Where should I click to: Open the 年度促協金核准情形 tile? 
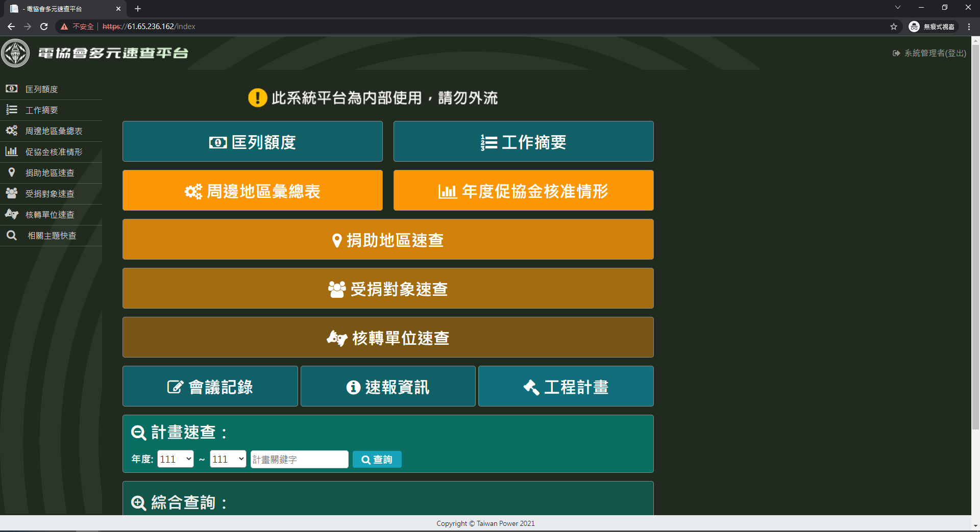[x=524, y=190]
